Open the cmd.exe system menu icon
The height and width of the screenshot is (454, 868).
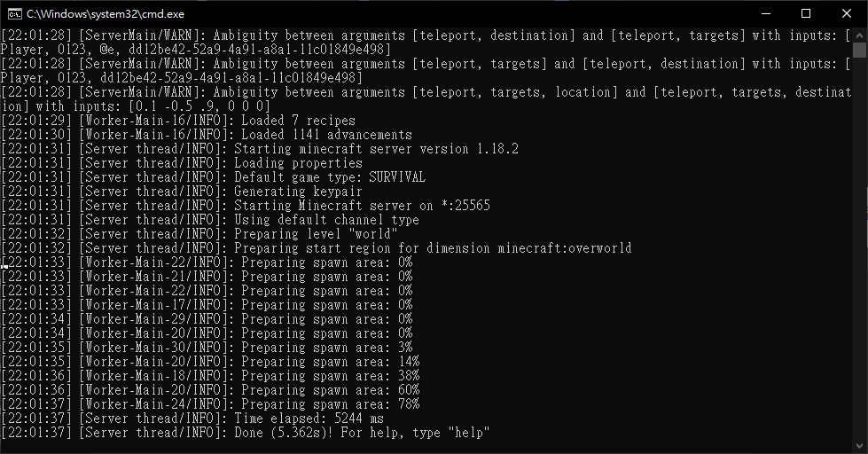point(15,14)
